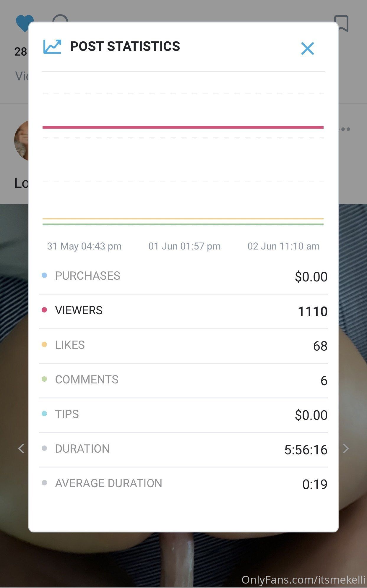Click the red viewers line on chart
Screen dimensions: 367x588
click(183, 127)
